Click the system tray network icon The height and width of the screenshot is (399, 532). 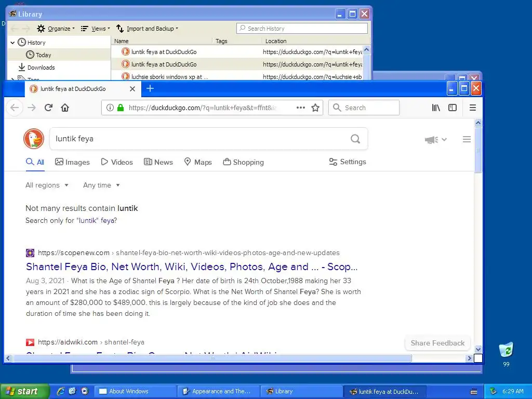pos(494,391)
